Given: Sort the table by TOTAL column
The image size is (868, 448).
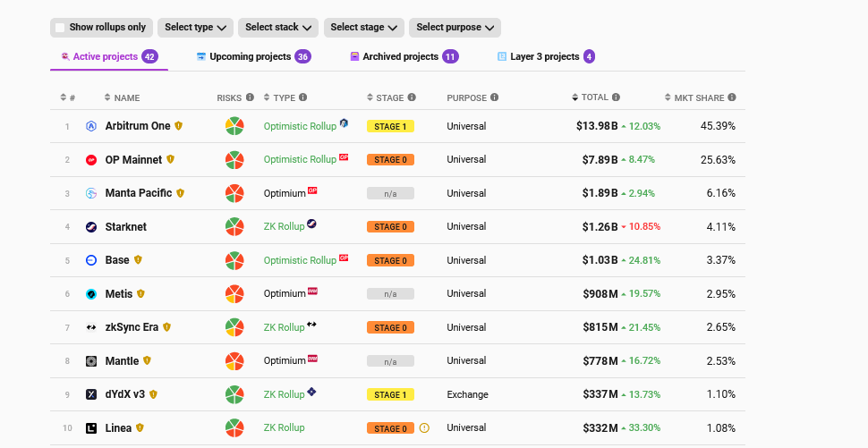Looking at the screenshot, I should 594,97.
